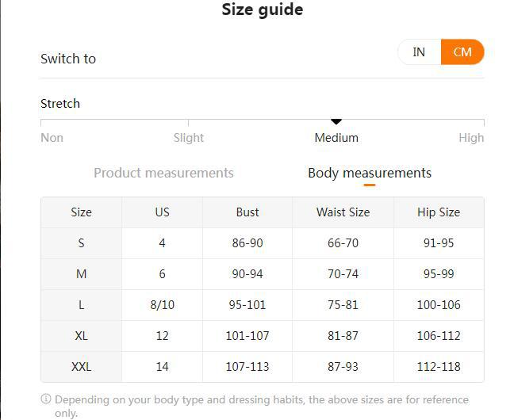Viewport: 514px width, 420px height.
Task: Switch units to IN
Action: pos(419,52)
